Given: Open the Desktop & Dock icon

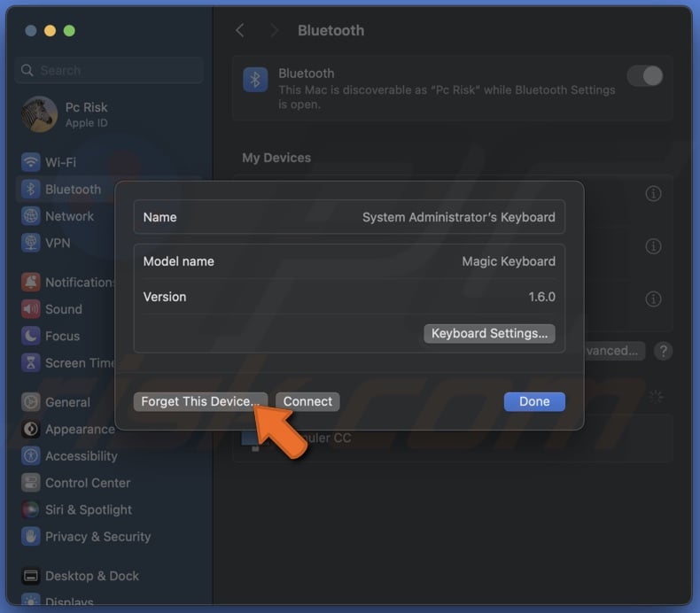Looking at the screenshot, I should pos(30,576).
